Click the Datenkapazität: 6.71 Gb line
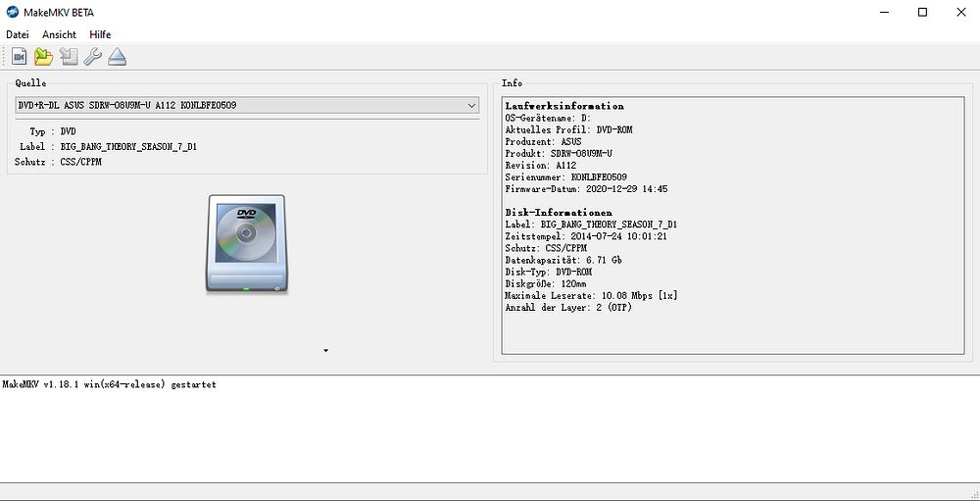980x501 pixels. [563, 260]
